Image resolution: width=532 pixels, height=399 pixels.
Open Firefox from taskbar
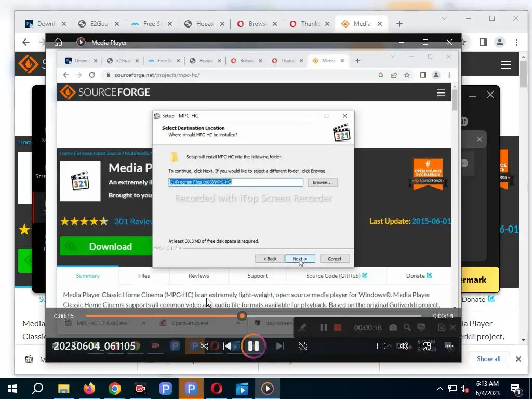(89, 389)
